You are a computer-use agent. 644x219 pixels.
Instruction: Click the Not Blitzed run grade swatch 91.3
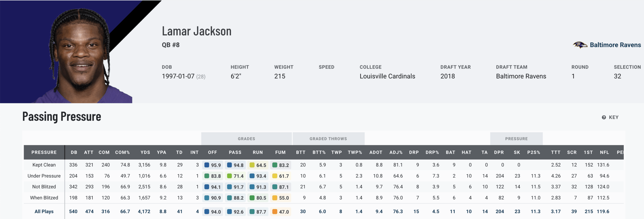pos(252,187)
